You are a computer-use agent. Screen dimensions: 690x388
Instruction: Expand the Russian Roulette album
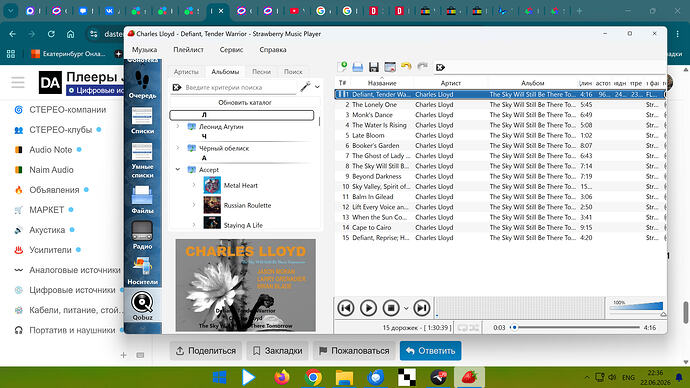click(x=194, y=205)
